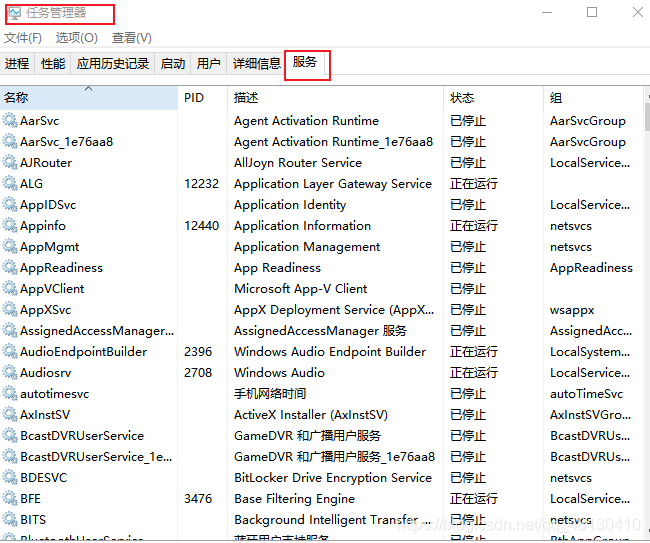Open the 选项(O) menu
Viewport: 650px width, 543px height.
77,38
